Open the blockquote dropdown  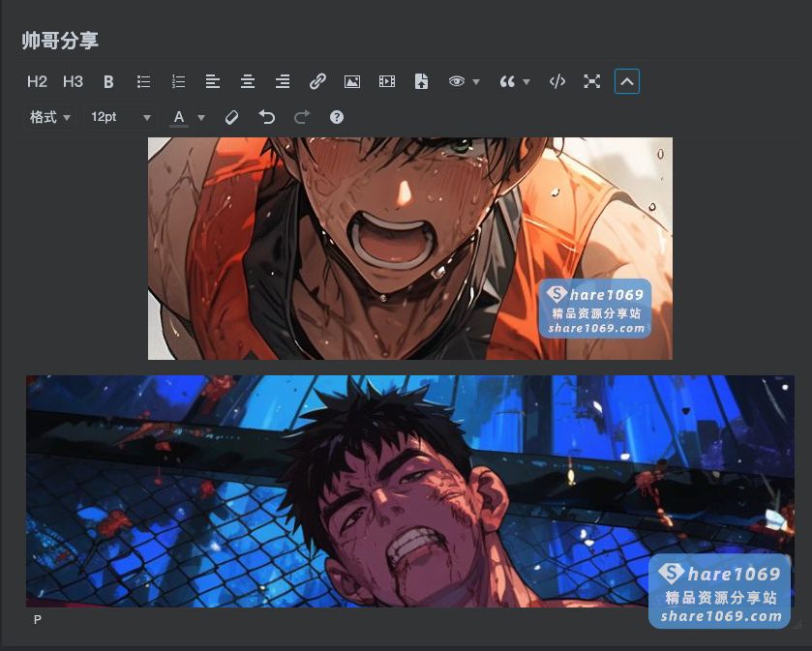click(x=514, y=82)
